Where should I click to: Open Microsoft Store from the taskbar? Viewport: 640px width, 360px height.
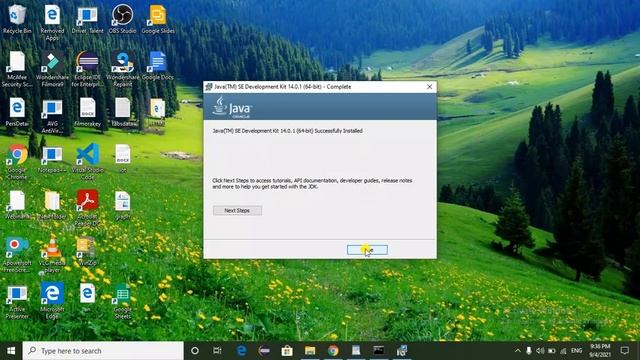coord(287,351)
